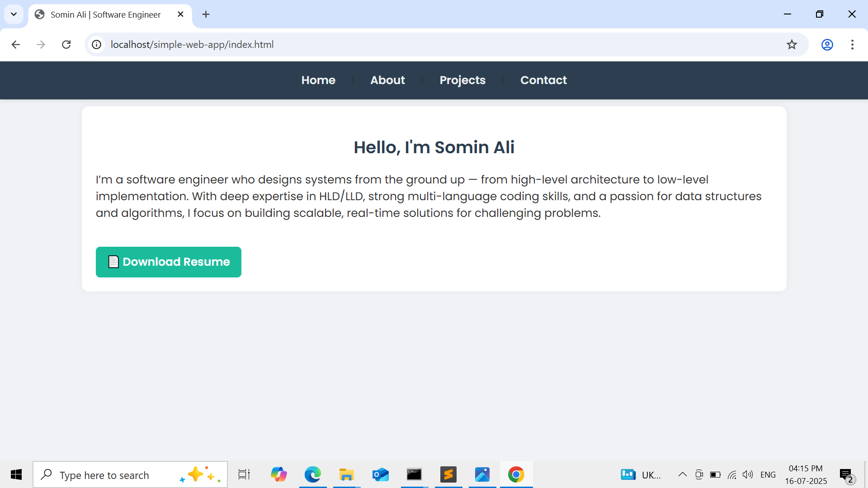This screenshot has width=868, height=488.
Task: Open the Contact navigation link
Action: coord(543,80)
